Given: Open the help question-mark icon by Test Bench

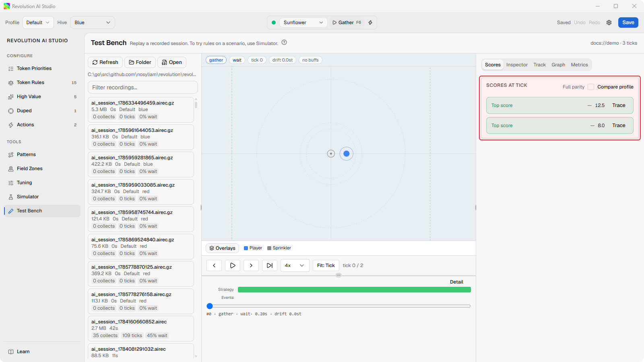Looking at the screenshot, I should 284,43.
